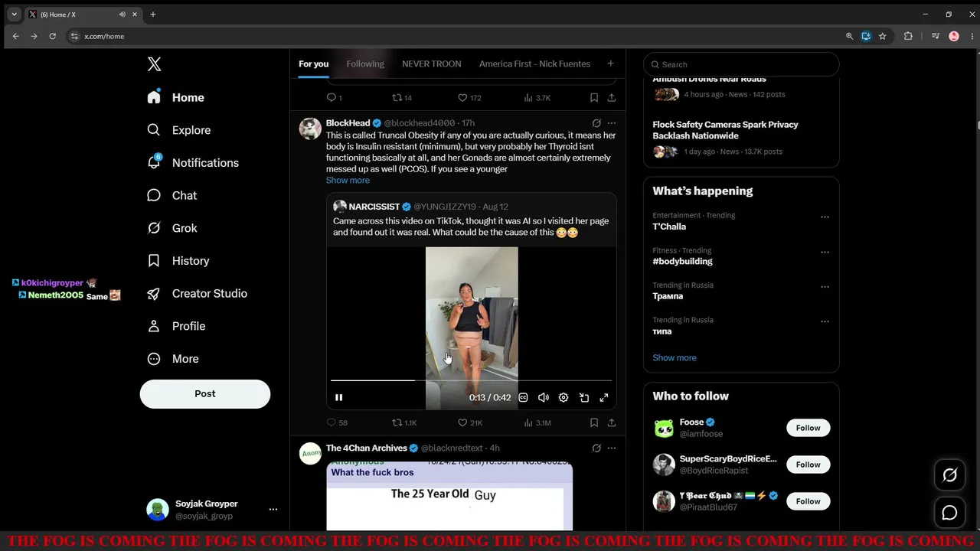980x551 pixels.
Task: Open options for #bodybuilding trend
Action: tap(825, 252)
